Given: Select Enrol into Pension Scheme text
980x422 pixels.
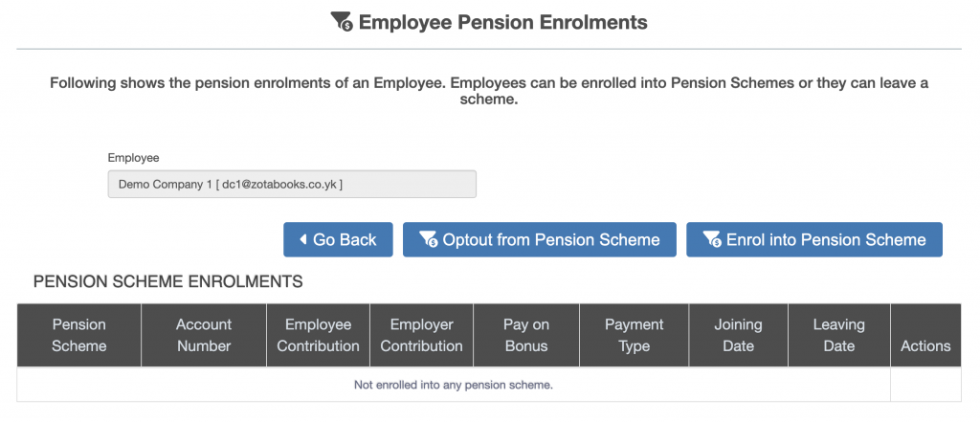Looking at the screenshot, I should coord(826,240).
